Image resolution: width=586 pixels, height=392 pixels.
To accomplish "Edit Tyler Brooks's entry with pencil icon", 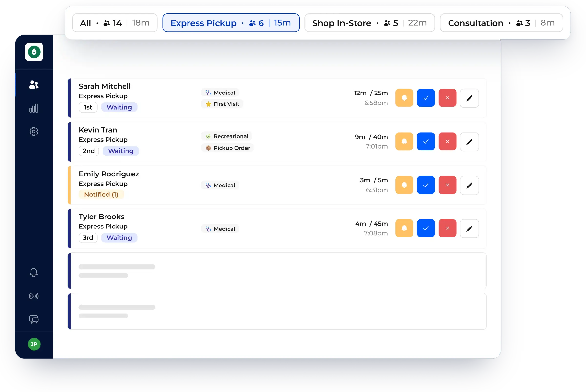I will pyautogui.click(x=470, y=228).
